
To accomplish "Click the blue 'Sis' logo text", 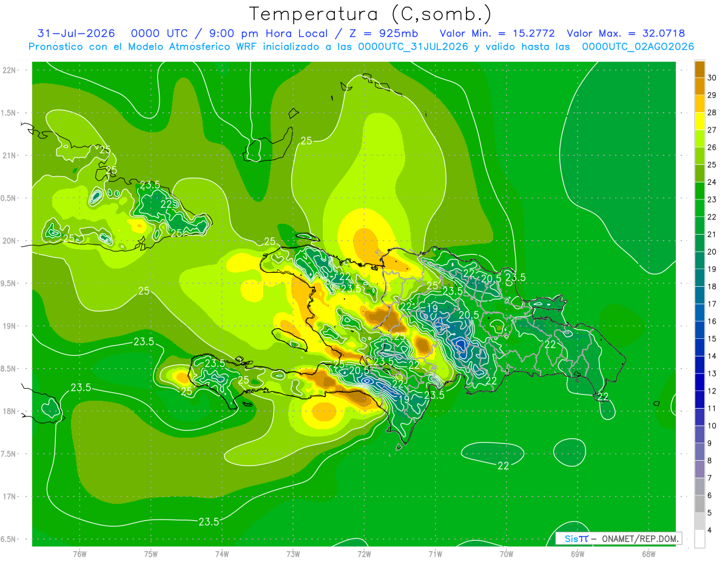I will [571, 538].
